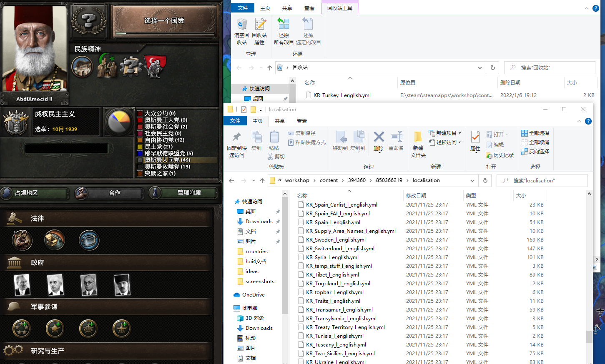Click the 穆罕默德联盟党 (5) blue swatch
This screenshot has height=364, width=605.
coord(140,153)
